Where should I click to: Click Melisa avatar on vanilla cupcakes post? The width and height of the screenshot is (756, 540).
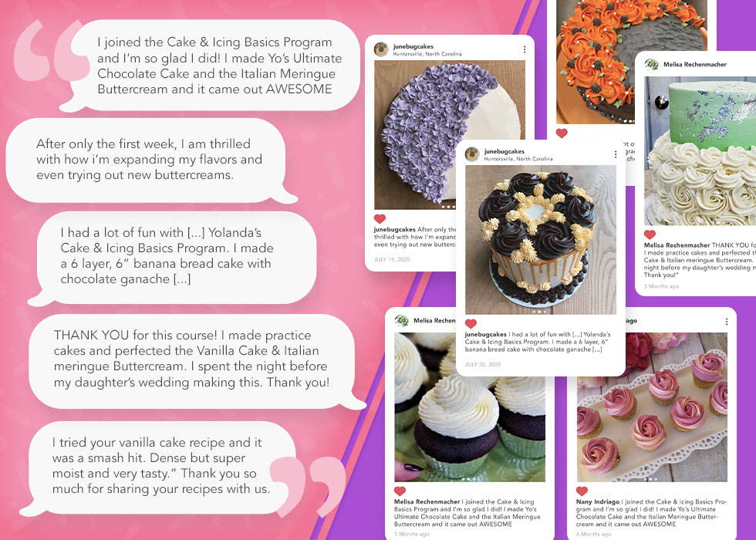[x=402, y=321]
